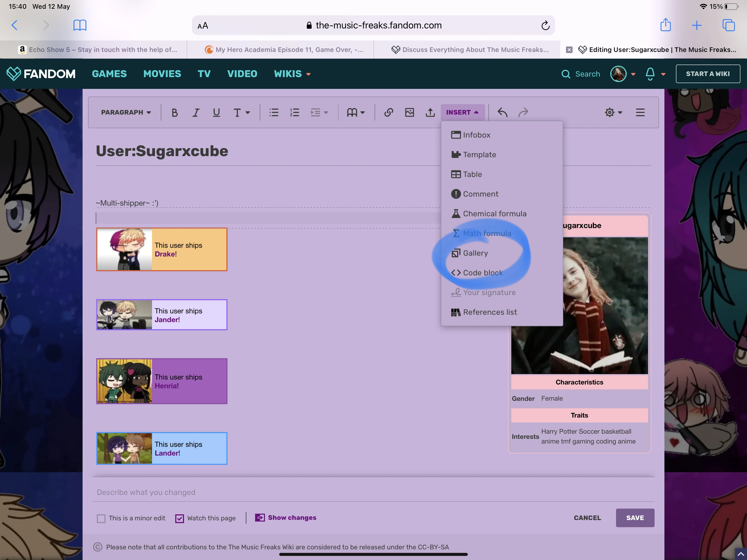Viewport: 747px width, 560px height.
Task: Insert an image
Action: [410, 112]
